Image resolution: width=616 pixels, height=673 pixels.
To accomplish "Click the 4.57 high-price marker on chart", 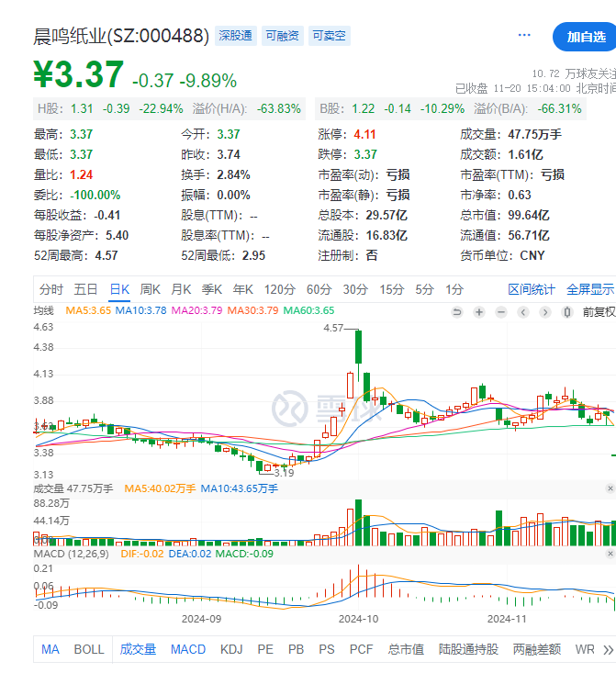I will 333,329.
